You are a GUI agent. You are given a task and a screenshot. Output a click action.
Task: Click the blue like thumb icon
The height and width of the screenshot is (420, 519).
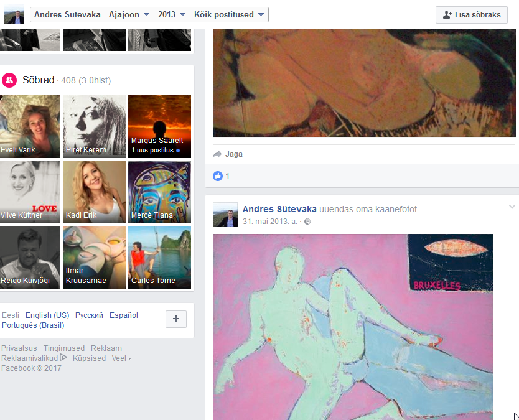point(217,176)
